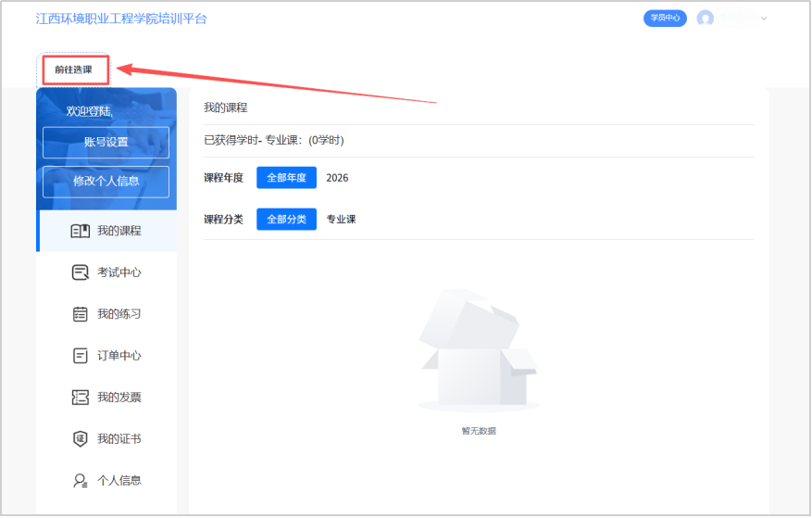This screenshot has width=812, height=518.
Task: Click the 课程分类 label
Action: pyautogui.click(x=223, y=220)
